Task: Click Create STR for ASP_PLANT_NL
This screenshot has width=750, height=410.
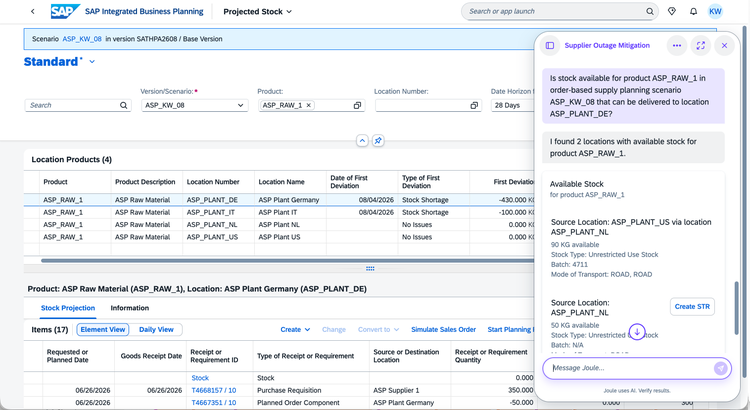Action: tap(692, 307)
